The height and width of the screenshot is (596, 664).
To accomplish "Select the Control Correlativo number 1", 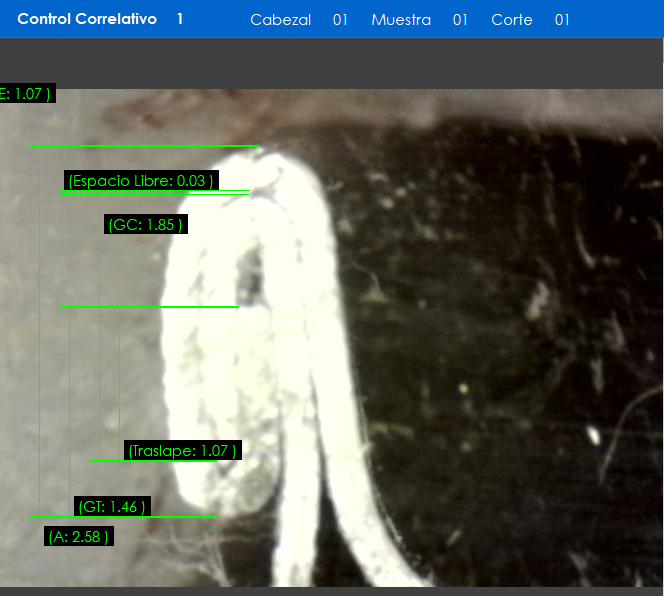I will tap(180, 19).
